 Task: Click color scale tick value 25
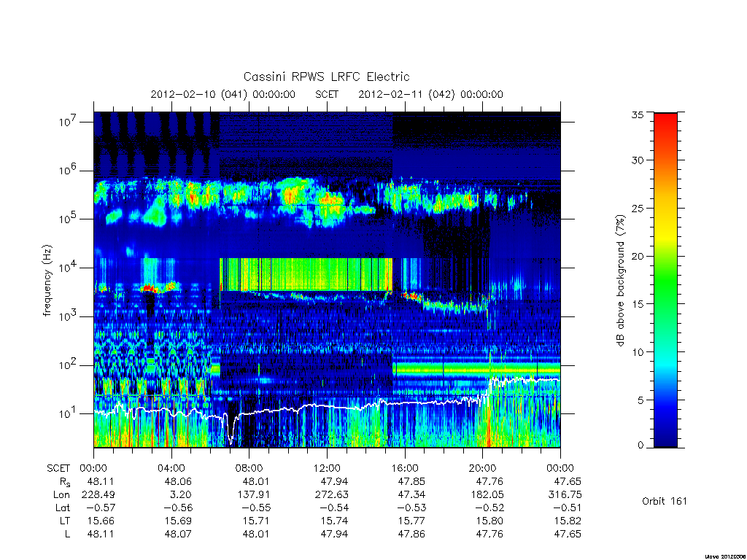tap(638, 208)
